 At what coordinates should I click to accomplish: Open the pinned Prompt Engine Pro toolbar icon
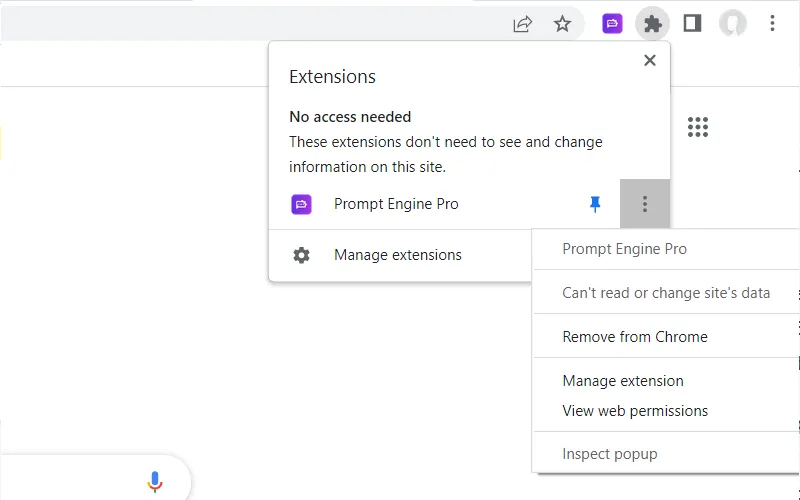point(613,24)
